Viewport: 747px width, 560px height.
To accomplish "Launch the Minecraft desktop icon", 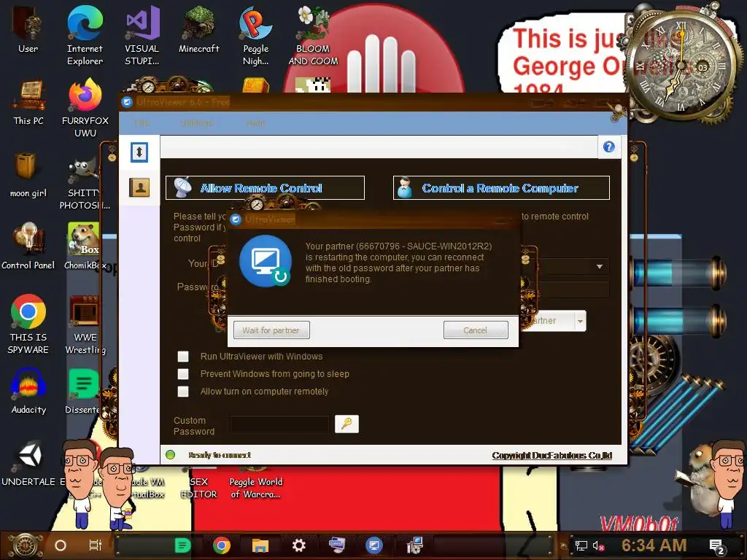I will tap(199, 29).
